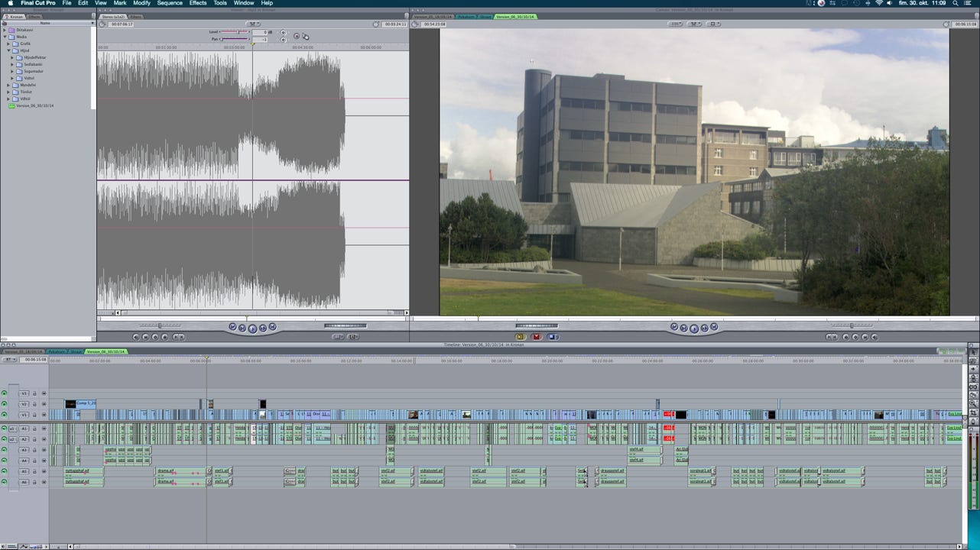The image size is (980, 550).
Task: Collapse the Media folder in Browser
Action: [x=5, y=37]
